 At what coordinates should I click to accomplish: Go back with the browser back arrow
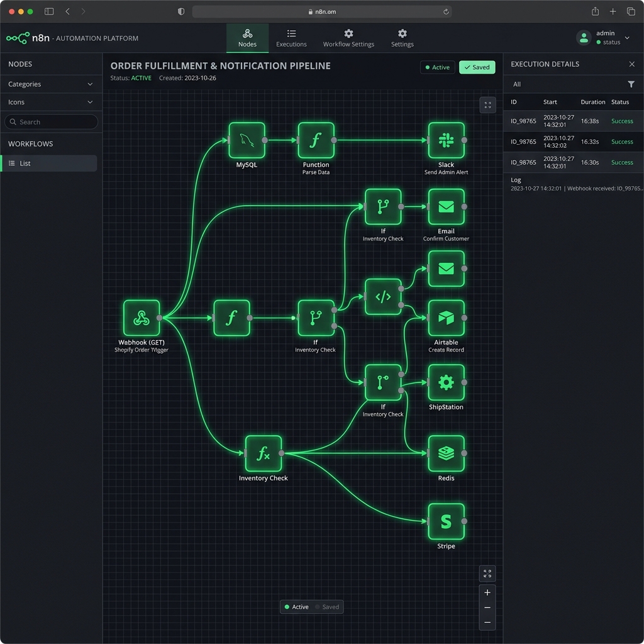[67, 11]
